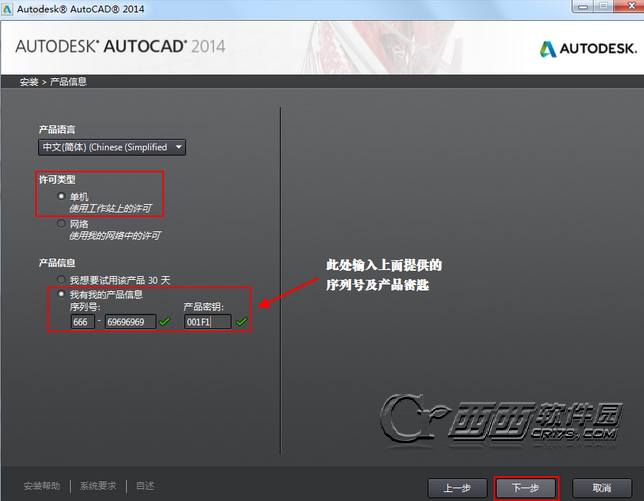
Task: Click the product key field 001F1
Action: click(207, 322)
